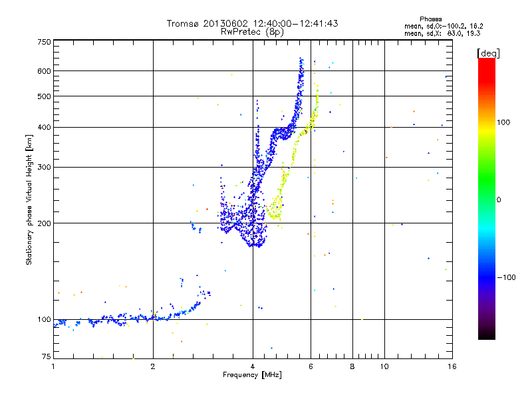Click the '8' frequency axis label
The width and height of the screenshot is (532, 399).
pyautogui.click(x=352, y=366)
